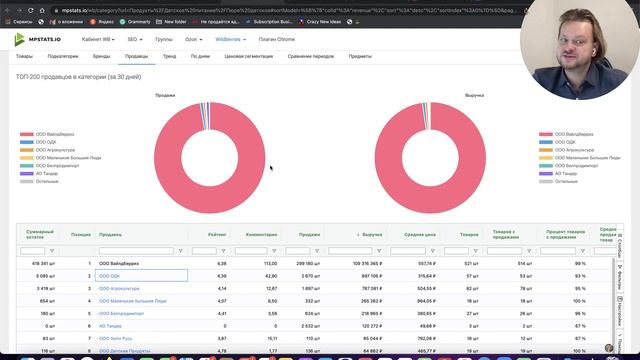
Task: Expand the Кабинет WB dropdown menu
Action: 98,39
